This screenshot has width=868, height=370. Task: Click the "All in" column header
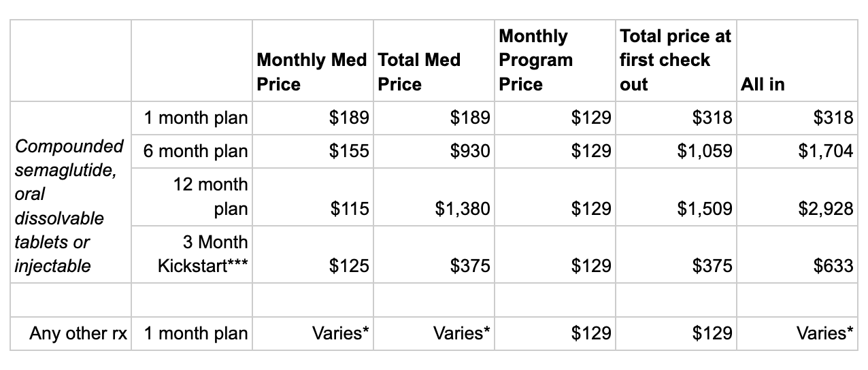click(762, 84)
